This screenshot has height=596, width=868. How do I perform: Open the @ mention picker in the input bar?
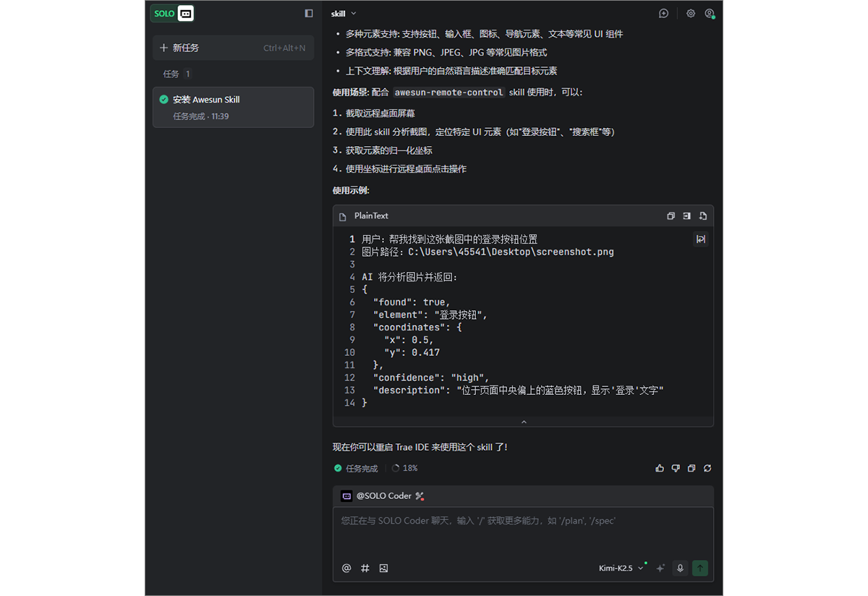coord(346,569)
